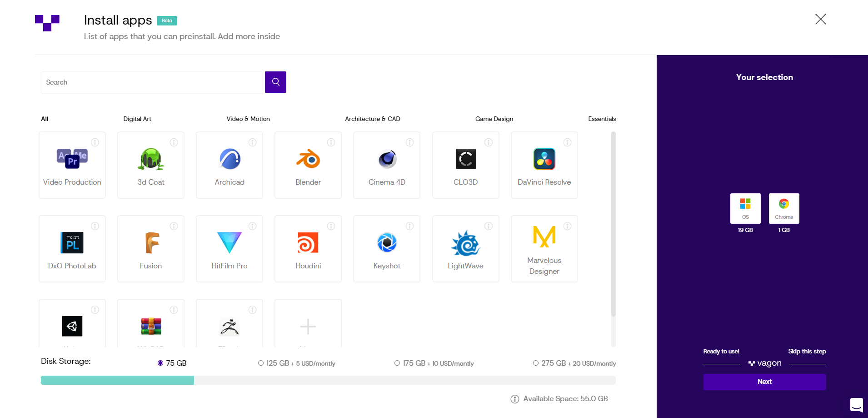This screenshot has width=868, height=418.
Task: Add DaVinci Resolve to preinstall
Action: (x=544, y=165)
